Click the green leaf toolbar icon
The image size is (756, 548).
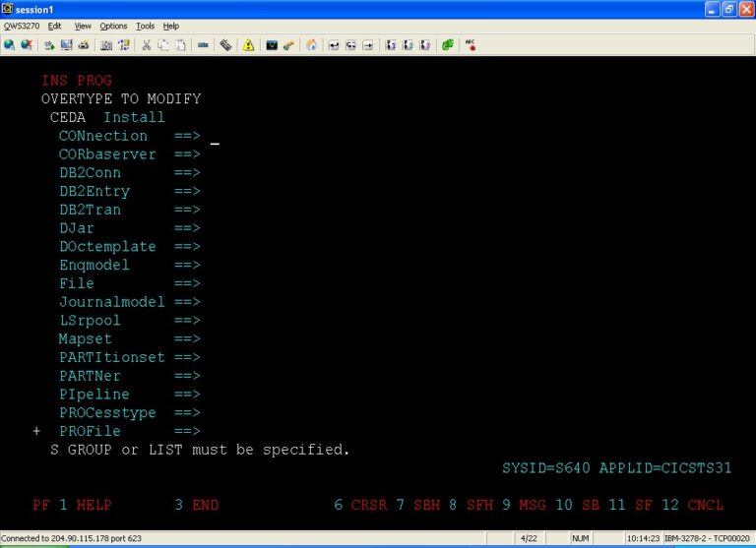point(448,45)
